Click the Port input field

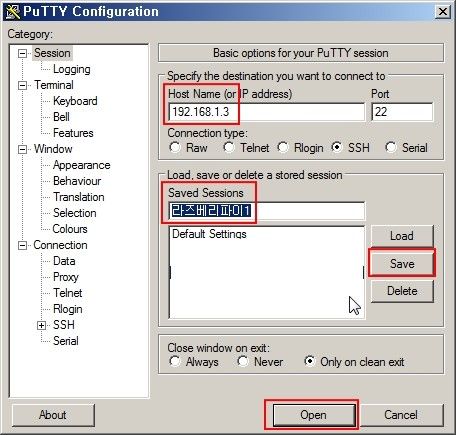402,112
